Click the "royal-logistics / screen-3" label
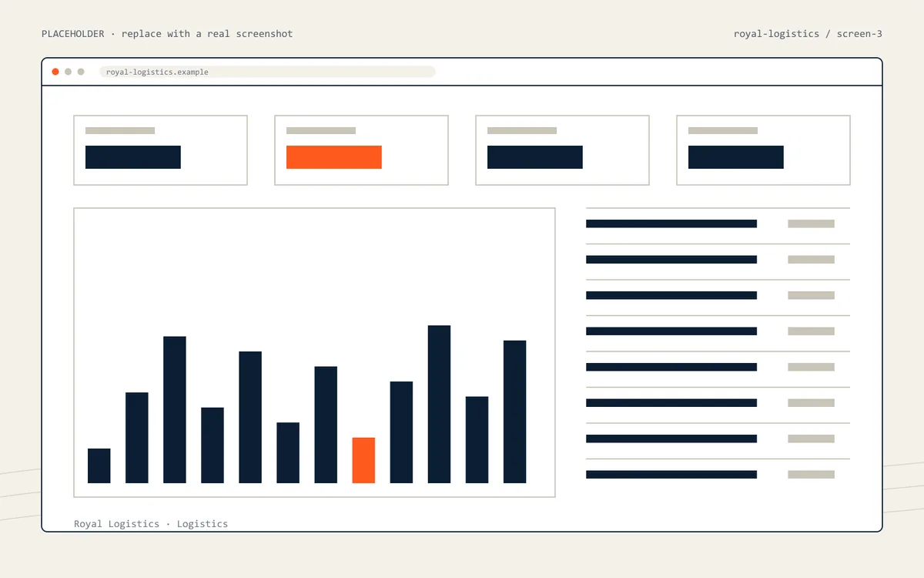Viewport: 924px width, 578px height. tap(808, 34)
